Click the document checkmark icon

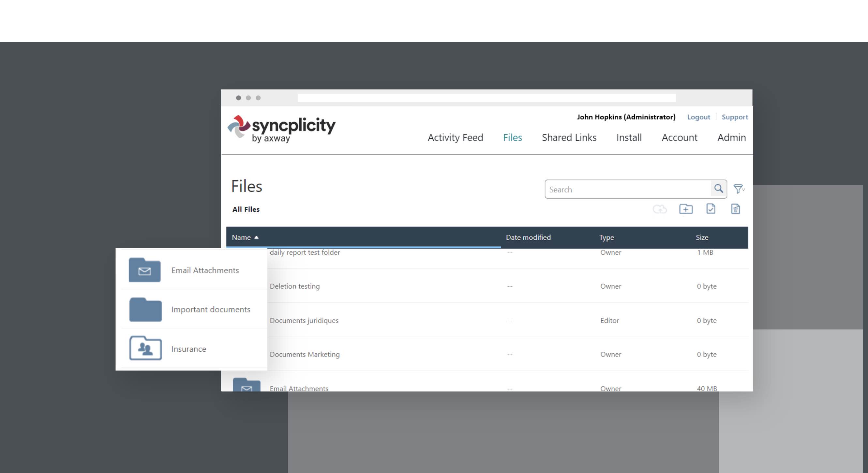711,209
